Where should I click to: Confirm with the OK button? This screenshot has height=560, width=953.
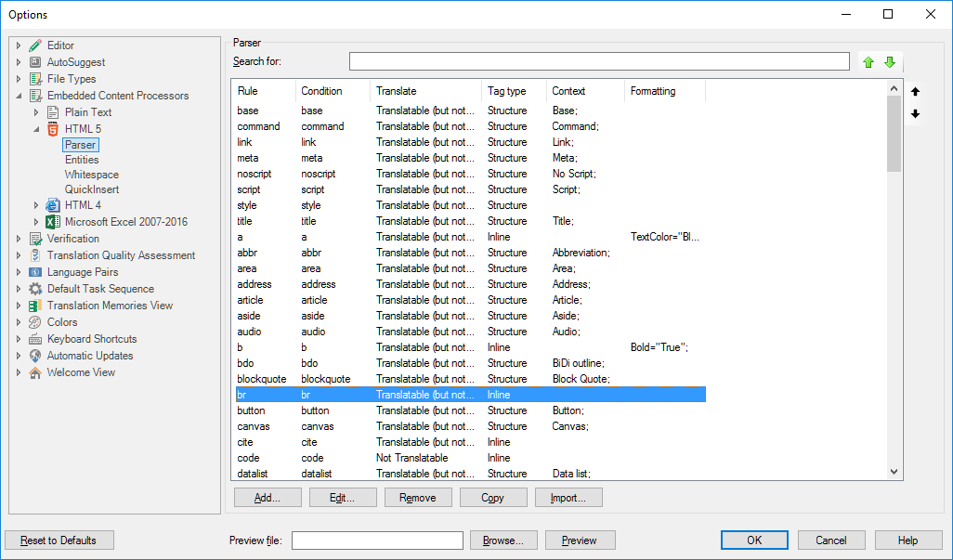754,540
